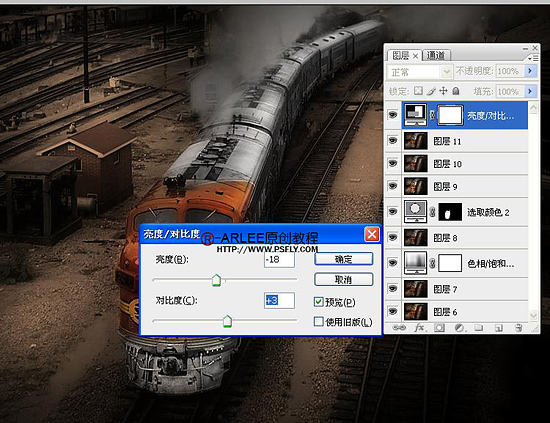Switch to the 通道 channels tab
550x423 pixels.
[436, 55]
